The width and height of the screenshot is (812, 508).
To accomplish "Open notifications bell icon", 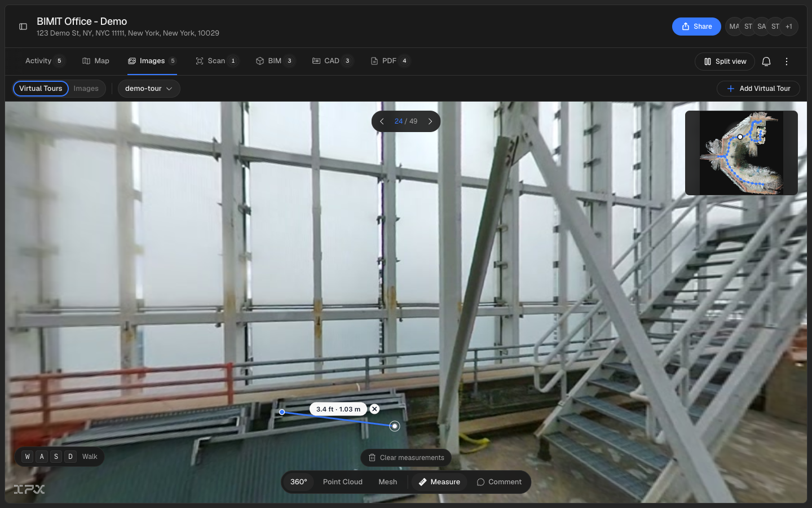I will click(x=766, y=62).
